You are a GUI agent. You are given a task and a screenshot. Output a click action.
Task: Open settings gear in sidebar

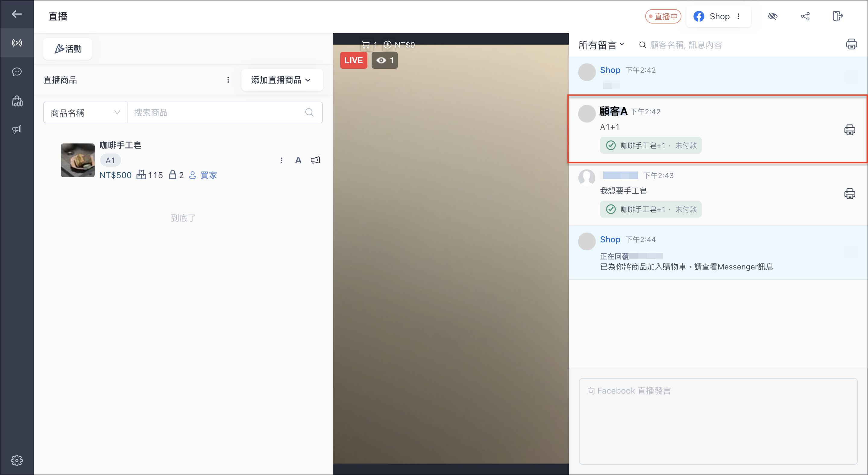[17, 460]
